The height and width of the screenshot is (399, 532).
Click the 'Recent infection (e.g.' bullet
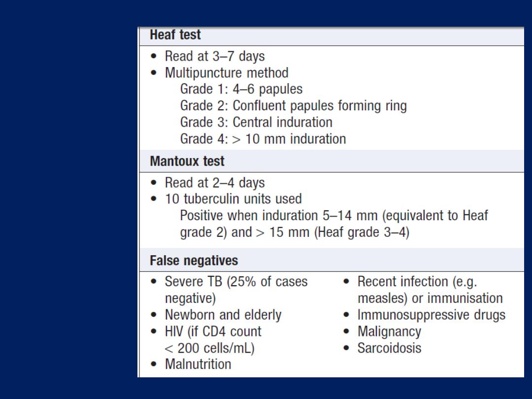click(x=417, y=282)
